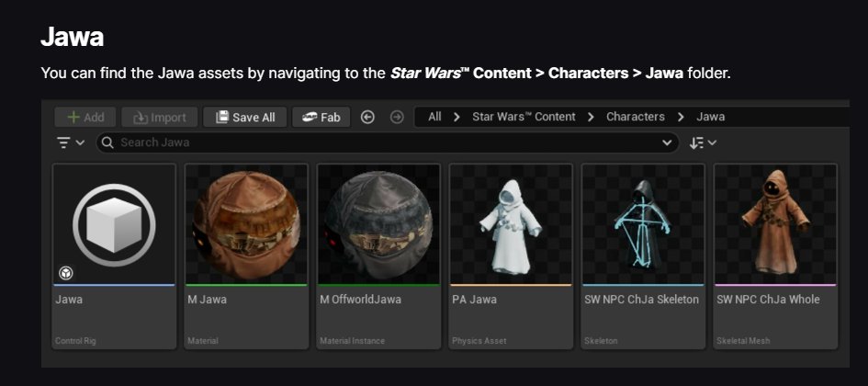Click the 'Control Rig' type label
This screenshot has height=386, width=868.
(x=75, y=341)
